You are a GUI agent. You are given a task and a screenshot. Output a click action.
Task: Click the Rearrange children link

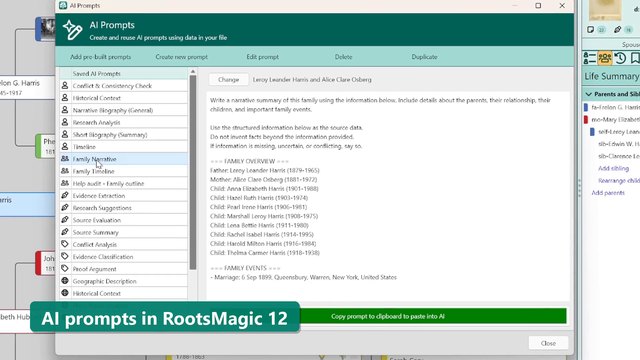619,180
